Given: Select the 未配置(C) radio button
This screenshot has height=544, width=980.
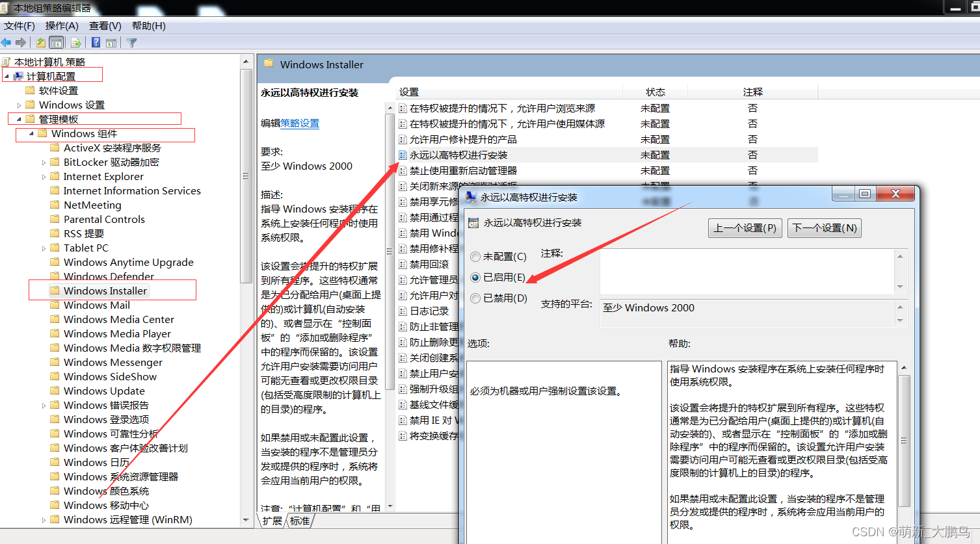Looking at the screenshot, I should click(475, 257).
